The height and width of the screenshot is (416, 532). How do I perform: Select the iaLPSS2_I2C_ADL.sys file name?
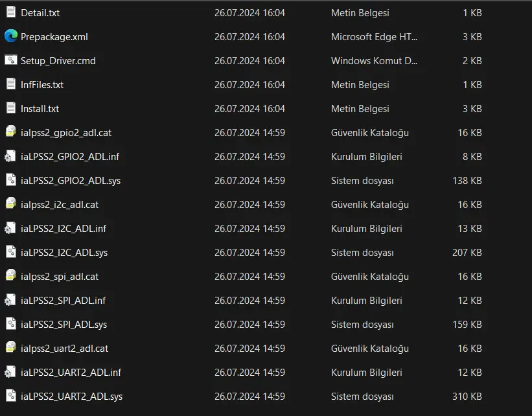click(x=64, y=253)
